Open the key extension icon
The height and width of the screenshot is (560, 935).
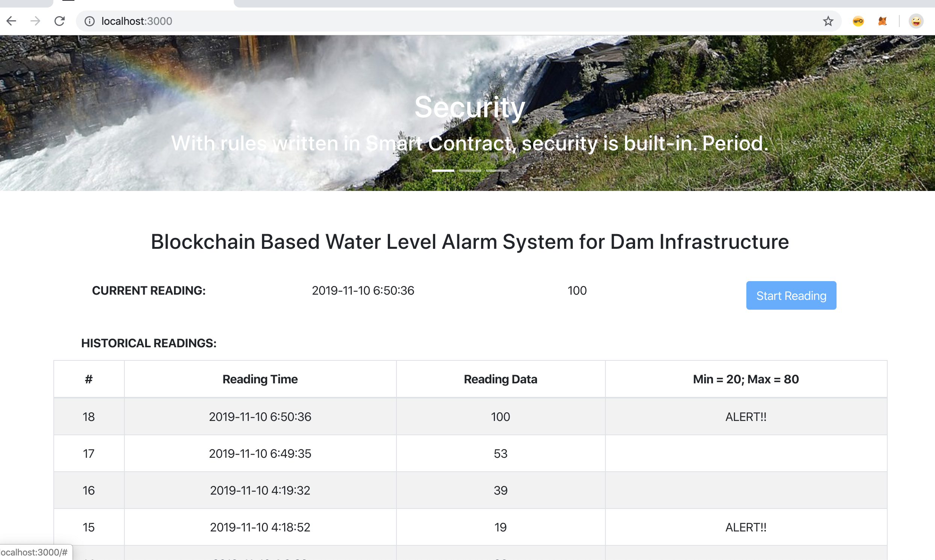point(858,21)
